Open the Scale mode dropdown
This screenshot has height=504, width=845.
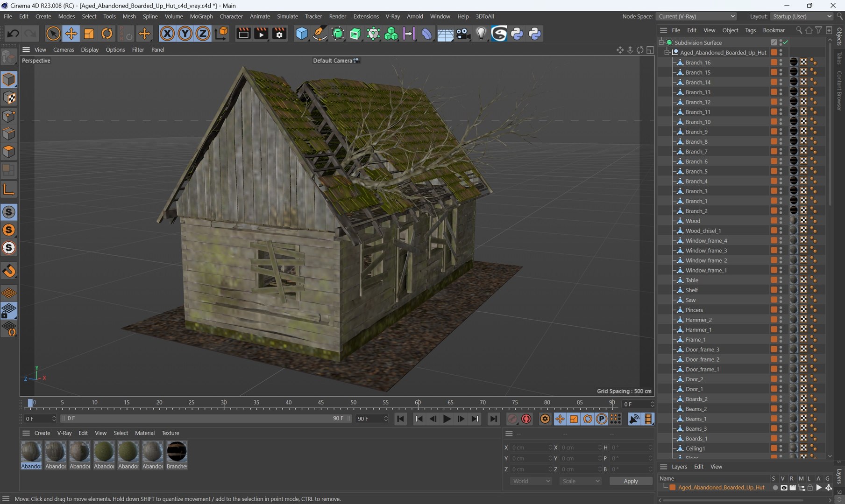(x=581, y=481)
